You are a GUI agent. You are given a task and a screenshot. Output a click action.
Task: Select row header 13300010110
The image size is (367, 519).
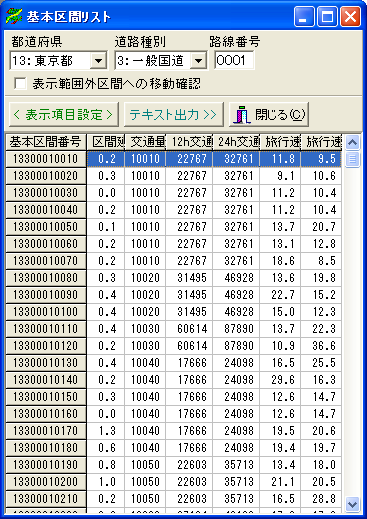tap(46, 329)
